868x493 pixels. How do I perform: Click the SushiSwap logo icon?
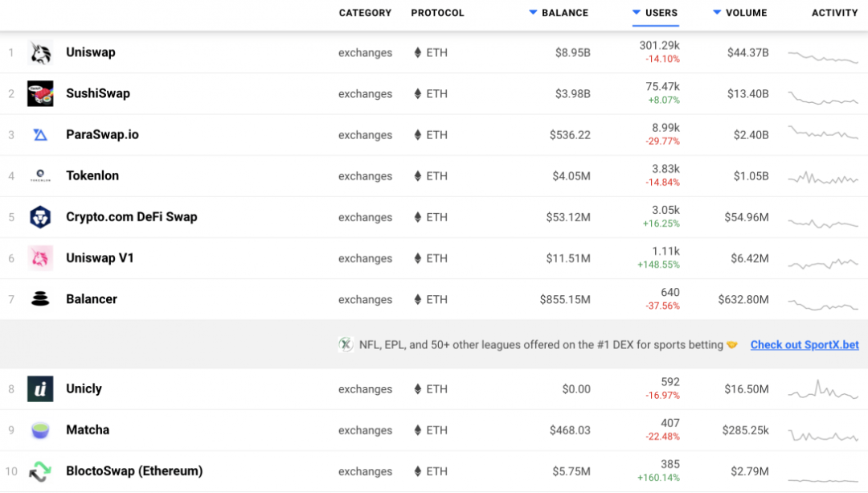click(x=40, y=93)
